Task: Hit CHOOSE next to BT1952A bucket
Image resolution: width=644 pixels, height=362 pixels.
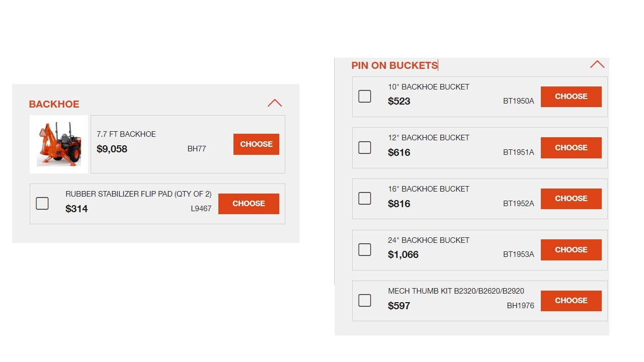Action: (x=571, y=199)
